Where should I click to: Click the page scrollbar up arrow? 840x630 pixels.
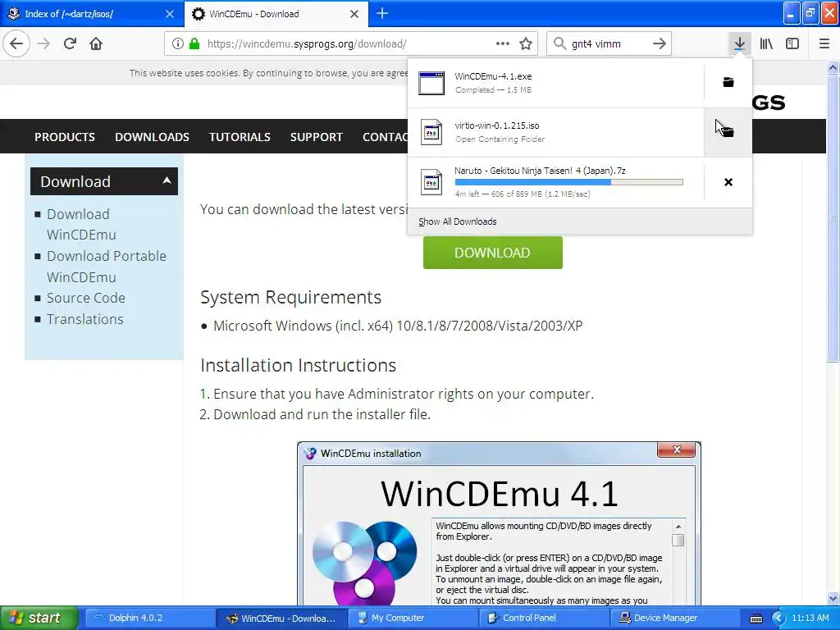pyautogui.click(x=833, y=67)
